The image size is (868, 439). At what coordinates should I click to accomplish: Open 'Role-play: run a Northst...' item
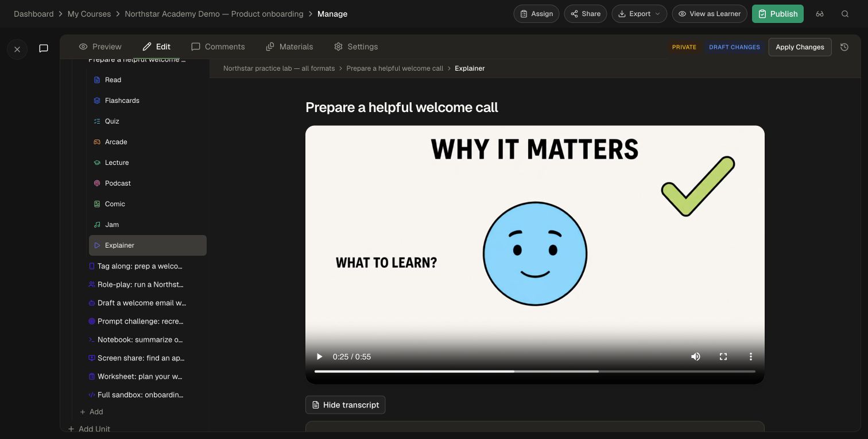[139, 284]
